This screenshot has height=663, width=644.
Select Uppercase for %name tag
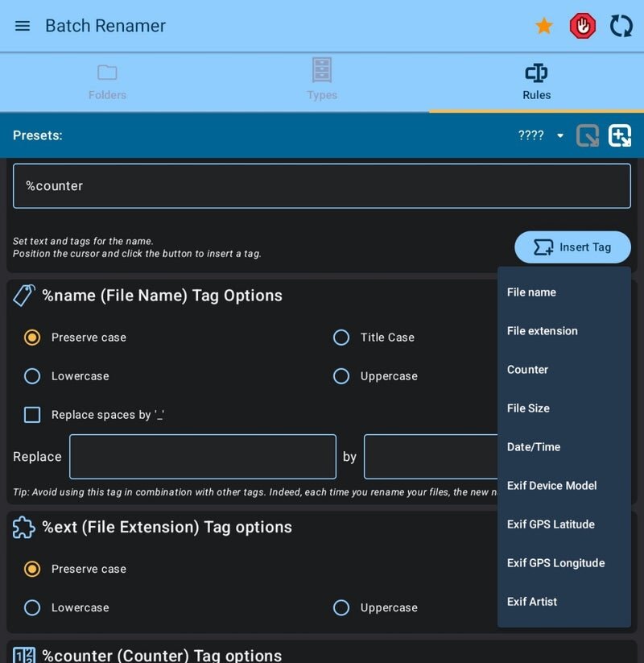tap(341, 376)
